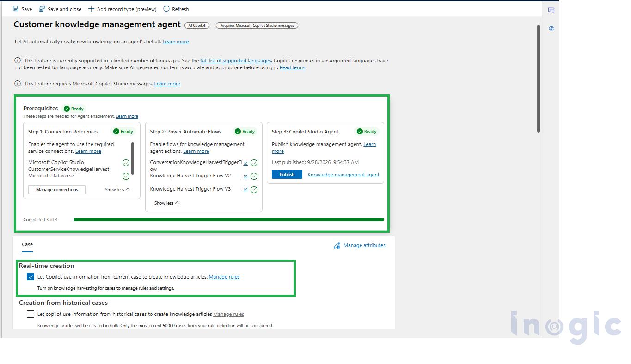Click the checkmark status for Microsoft Dataverse
Screen dimensions: 631x364
126,176
